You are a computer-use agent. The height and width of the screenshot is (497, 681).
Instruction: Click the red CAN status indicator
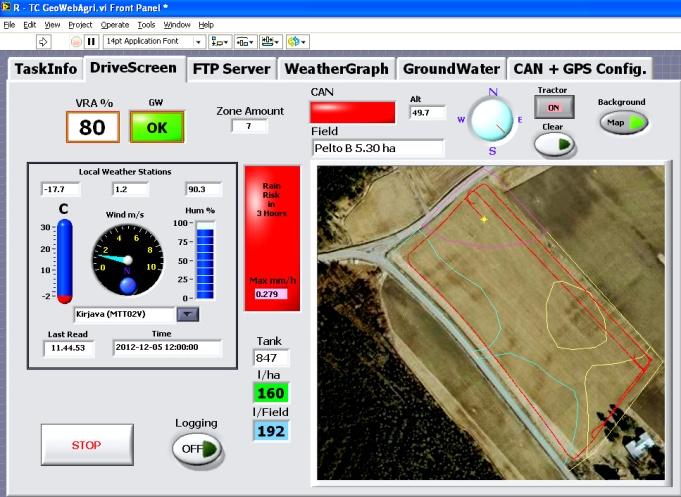click(352, 112)
